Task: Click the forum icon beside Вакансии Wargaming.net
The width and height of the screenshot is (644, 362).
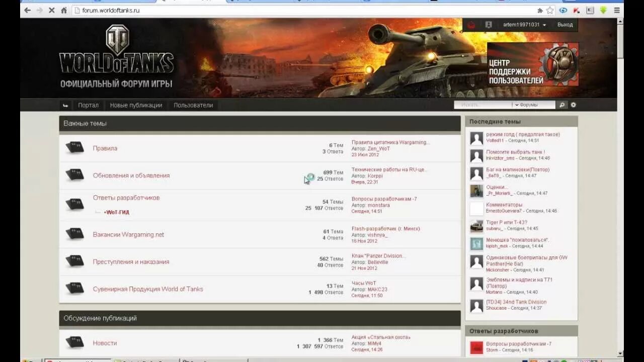Action: tap(75, 234)
